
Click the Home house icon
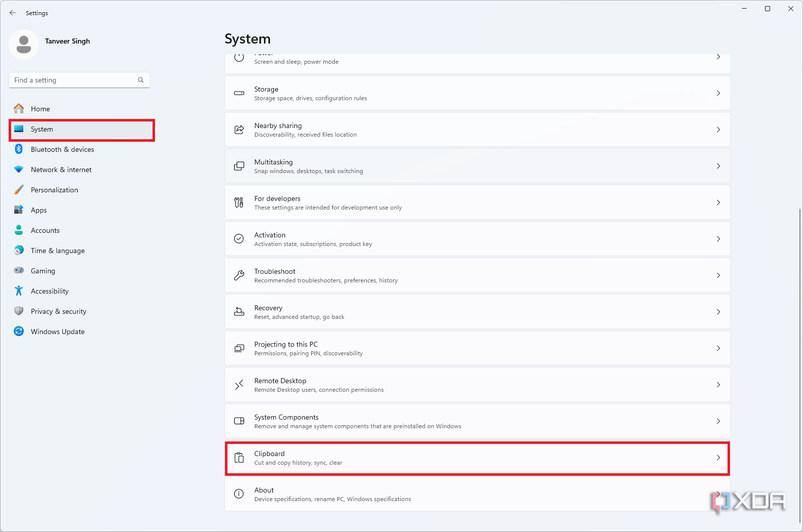(19, 108)
